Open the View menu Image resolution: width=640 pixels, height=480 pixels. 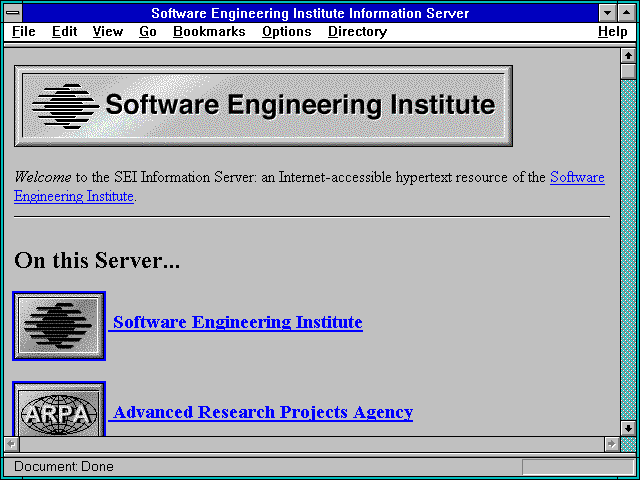tap(107, 32)
